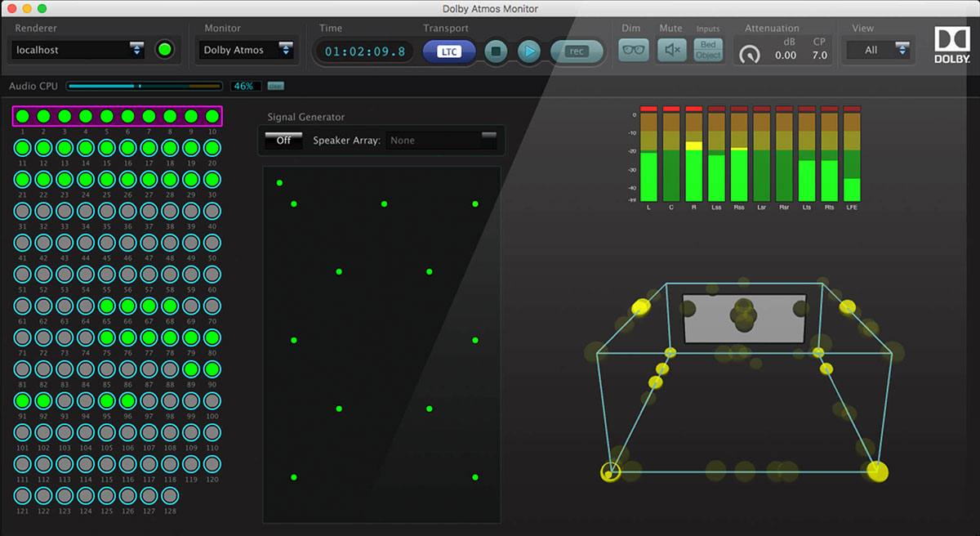This screenshot has height=536, width=980.
Task: Select input channel indicator 10
Action: (x=212, y=116)
